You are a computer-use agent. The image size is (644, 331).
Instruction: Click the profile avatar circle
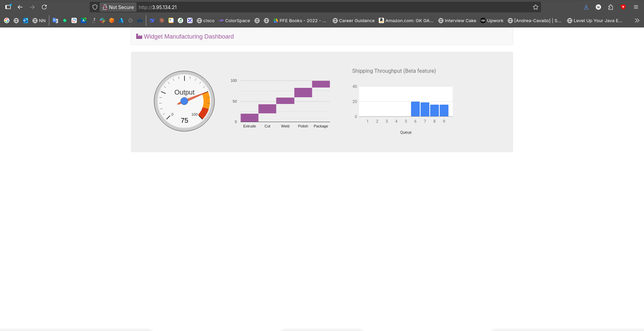coord(598,7)
